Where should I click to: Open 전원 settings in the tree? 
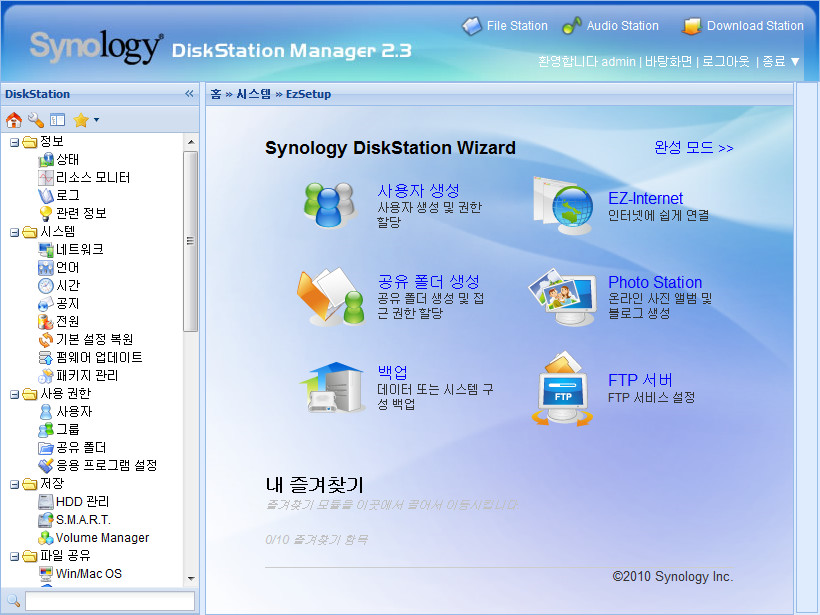pyautogui.click(x=67, y=321)
